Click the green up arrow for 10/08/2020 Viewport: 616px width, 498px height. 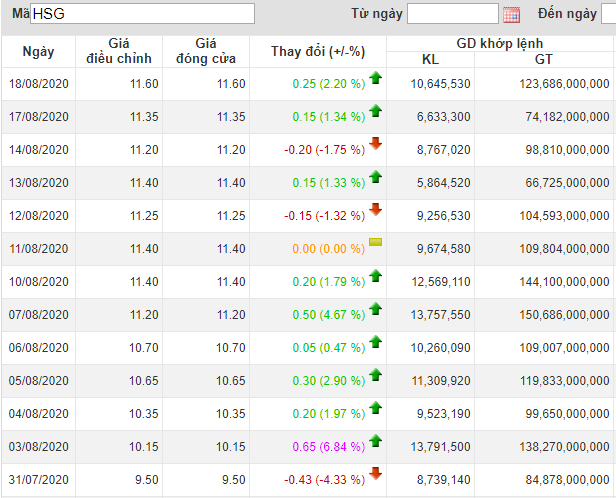pos(376,276)
